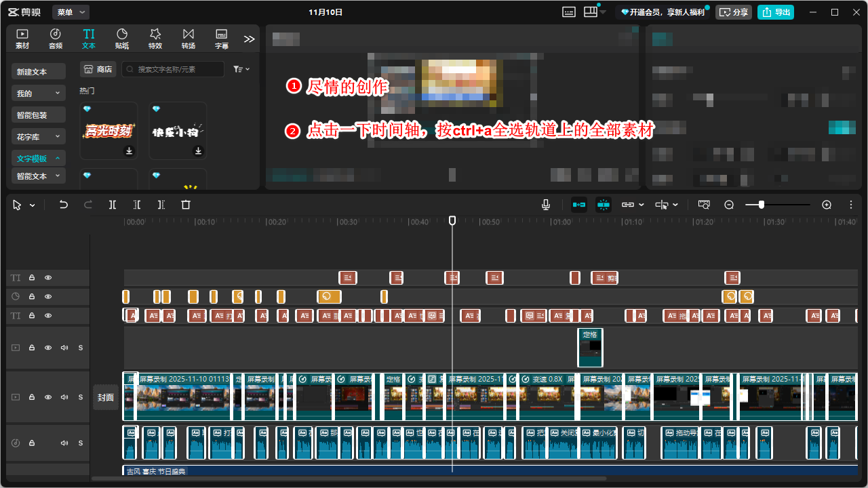Click the undo arrow in timeline toolbar
This screenshot has height=488, width=868.
64,205
